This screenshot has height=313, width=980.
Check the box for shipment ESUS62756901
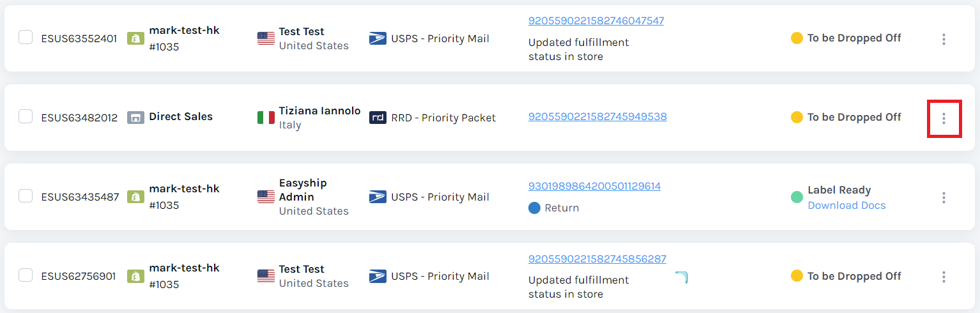pos(26,275)
